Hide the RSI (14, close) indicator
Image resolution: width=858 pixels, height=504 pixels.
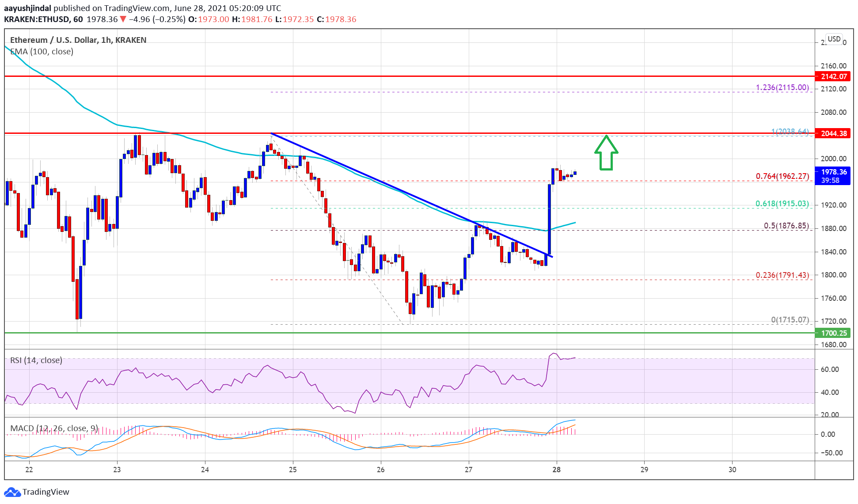point(35,360)
